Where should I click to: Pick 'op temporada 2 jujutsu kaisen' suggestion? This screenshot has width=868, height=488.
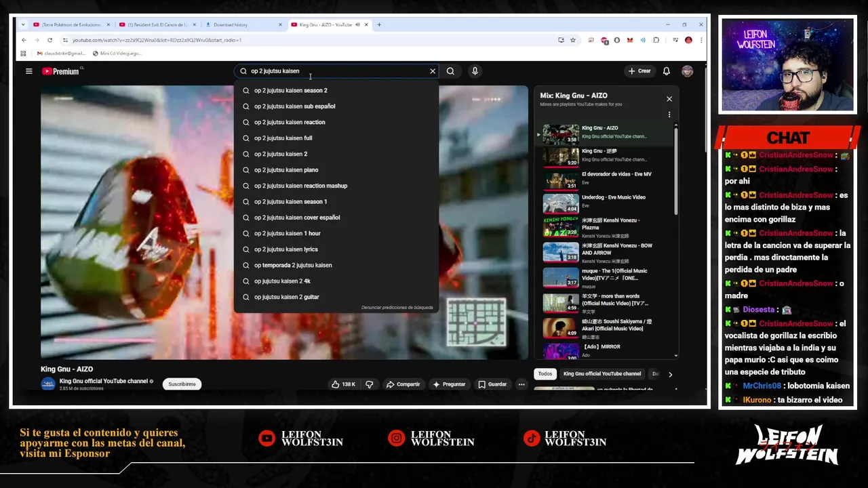337,265
